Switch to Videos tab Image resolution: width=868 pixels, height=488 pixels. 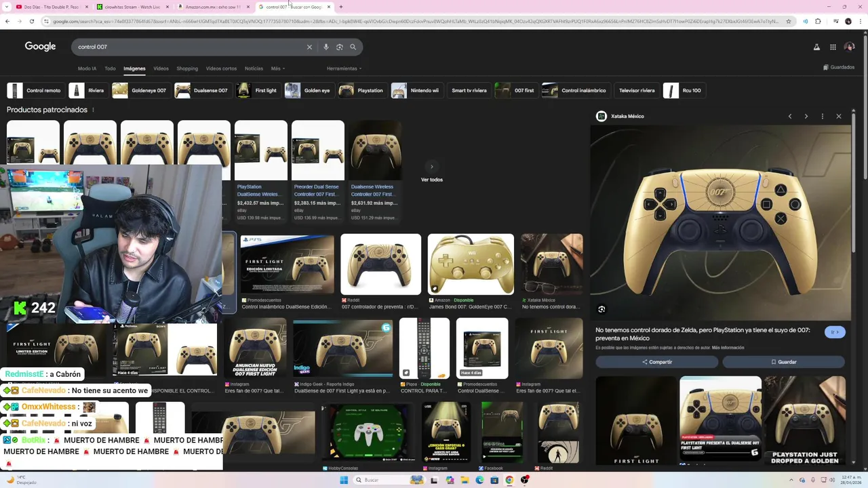[x=161, y=68]
